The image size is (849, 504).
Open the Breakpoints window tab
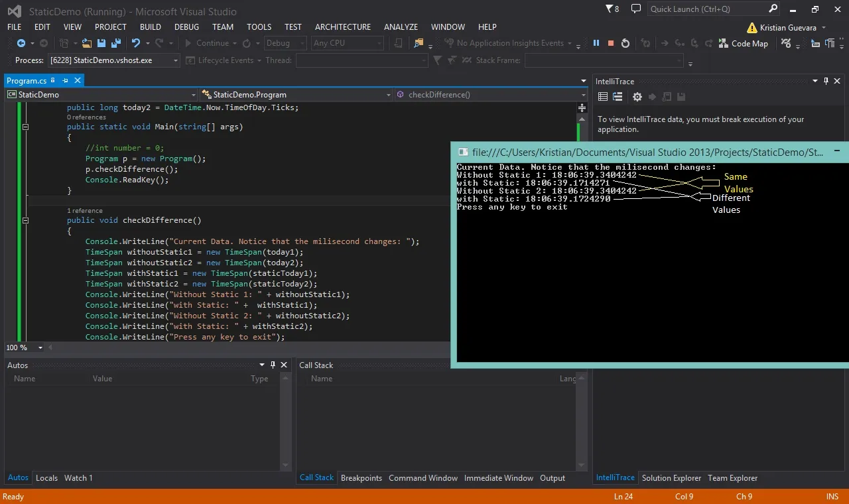(361, 477)
